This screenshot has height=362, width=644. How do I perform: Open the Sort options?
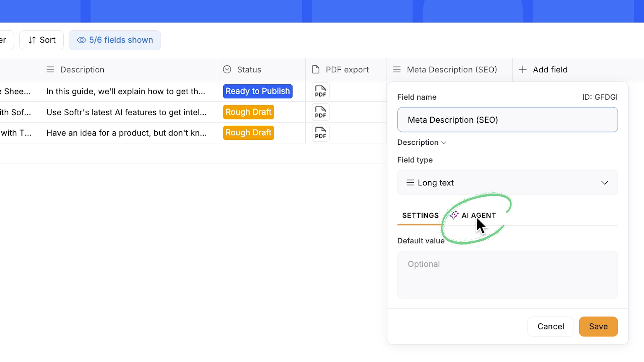pos(41,40)
